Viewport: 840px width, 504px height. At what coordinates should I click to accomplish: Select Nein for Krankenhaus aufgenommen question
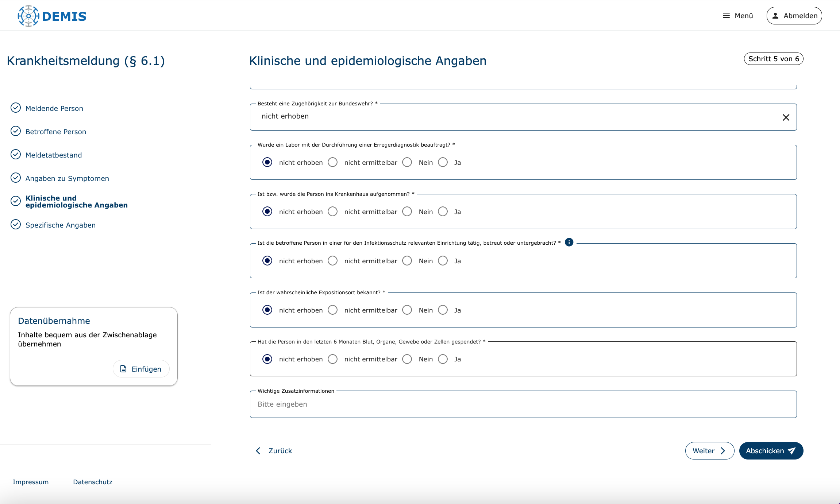pos(407,212)
